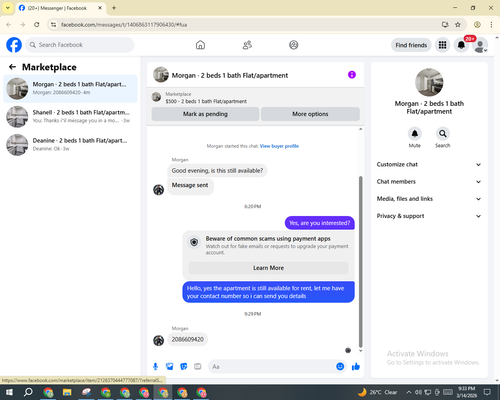
Task: Click Mark as pending button
Action: 205,114
